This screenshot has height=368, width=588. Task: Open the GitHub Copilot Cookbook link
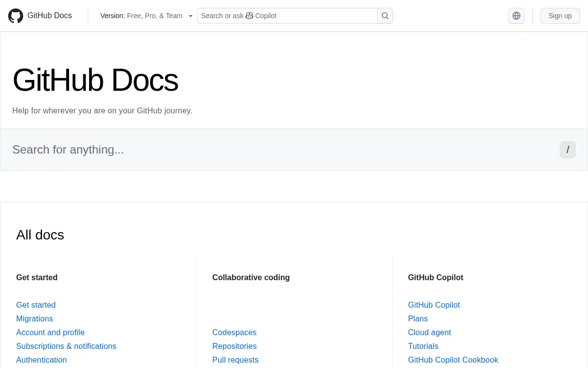tap(453, 360)
